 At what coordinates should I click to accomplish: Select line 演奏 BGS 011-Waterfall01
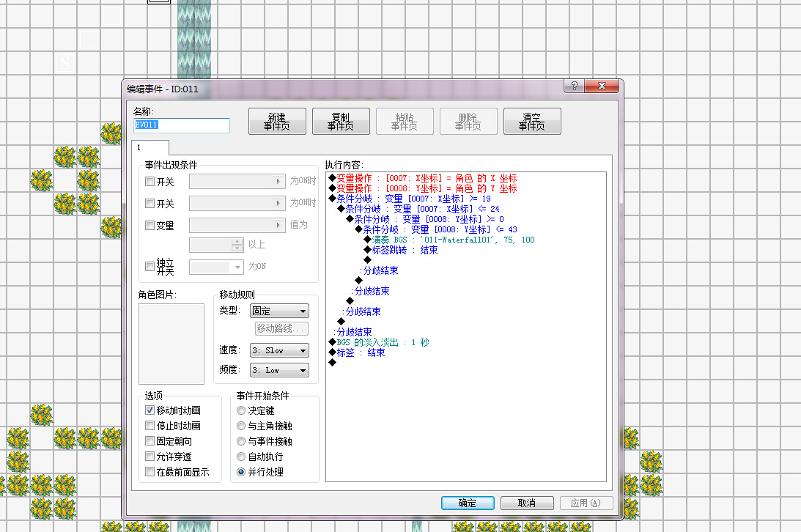tap(449, 240)
